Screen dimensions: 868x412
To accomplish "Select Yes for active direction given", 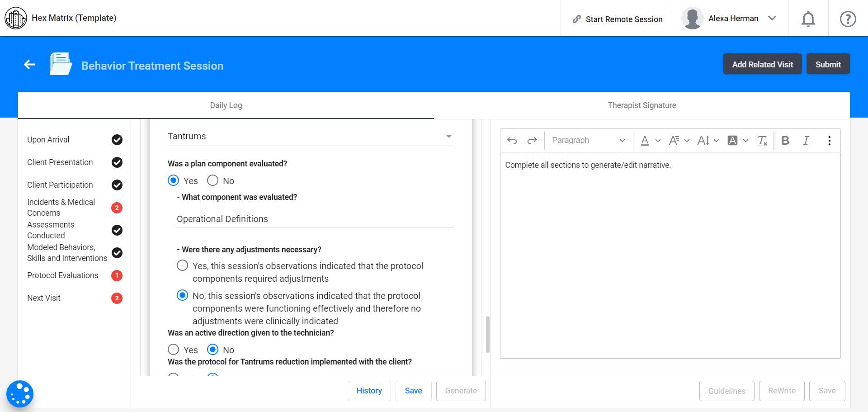I will tap(173, 350).
